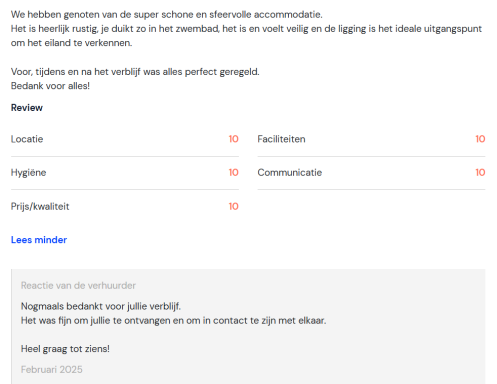497x384 pixels.
Task: Collapse the review with Lees minder
Action: pyautogui.click(x=39, y=240)
